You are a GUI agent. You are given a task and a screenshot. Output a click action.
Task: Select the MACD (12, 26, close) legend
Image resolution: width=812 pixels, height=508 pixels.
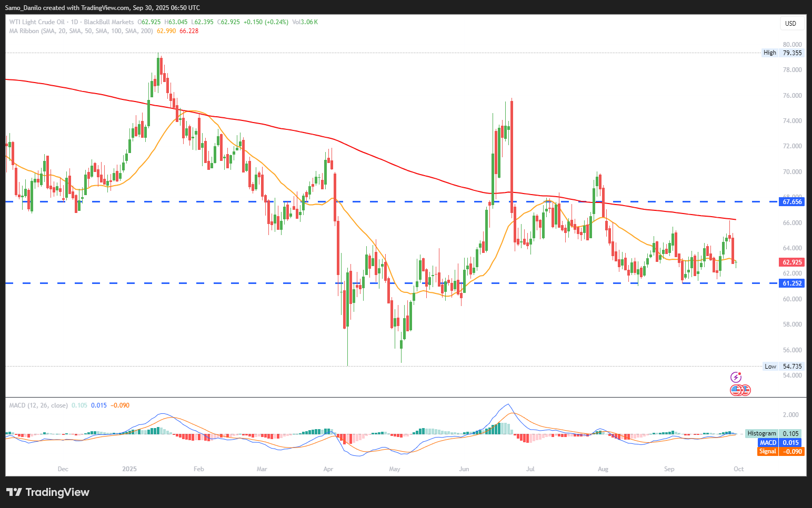38,405
